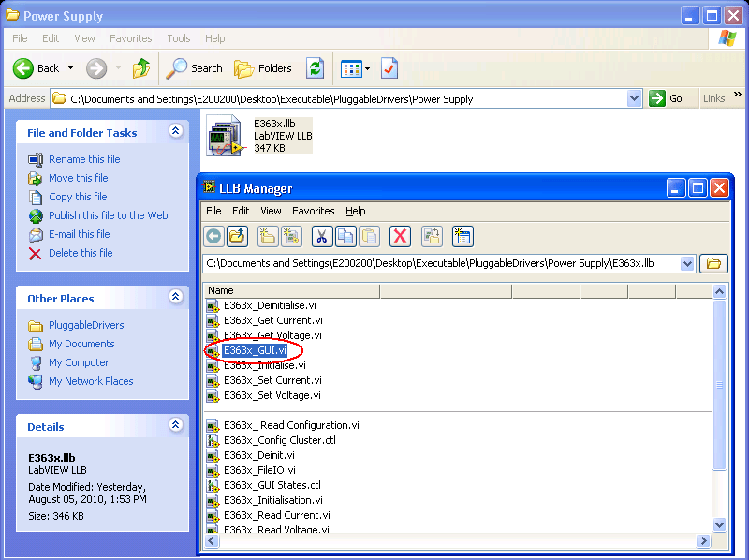Select E363x_GUI States.ctl in the list
The width and height of the screenshot is (749, 560).
272,485
